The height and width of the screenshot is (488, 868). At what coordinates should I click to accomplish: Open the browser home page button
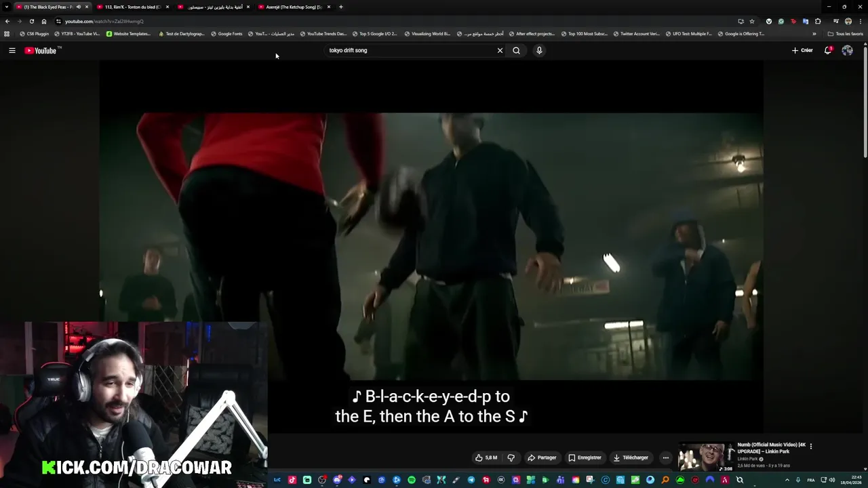(44, 21)
